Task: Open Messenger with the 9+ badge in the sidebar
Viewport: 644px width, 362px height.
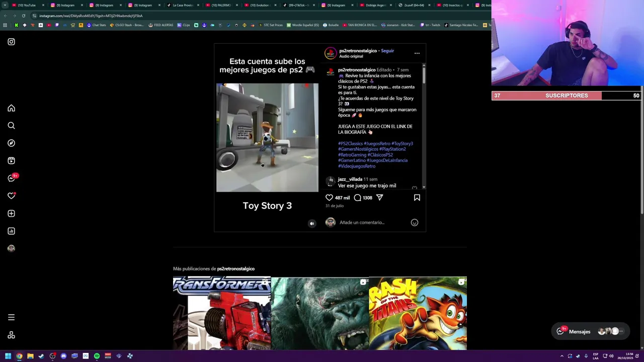Action: click(x=12, y=178)
